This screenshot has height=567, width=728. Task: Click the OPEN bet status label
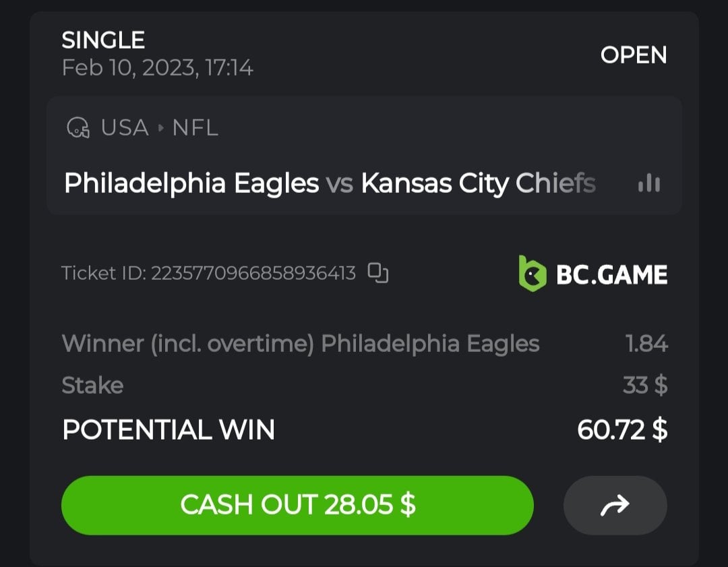click(633, 55)
